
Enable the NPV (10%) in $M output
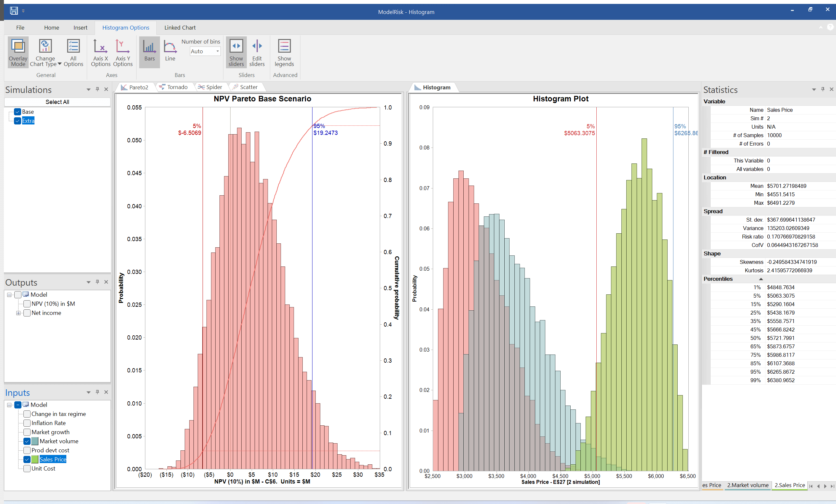tap(27, 304)
